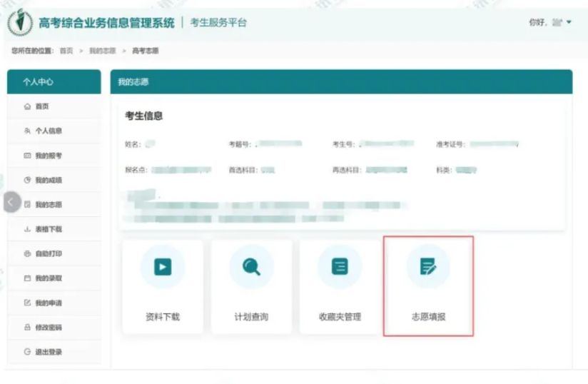Open 自助打印 sidebar text label
Image resolution: width=588 pixels, height=384 pixels.
pyautogui.click(x=49, y=253)
